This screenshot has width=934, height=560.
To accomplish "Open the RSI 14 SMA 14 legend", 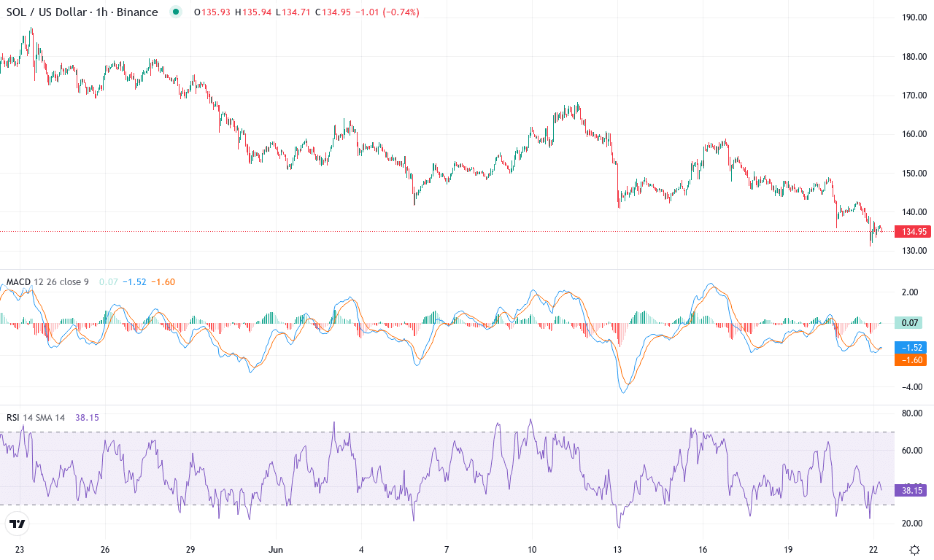I will tap(36, 418).
